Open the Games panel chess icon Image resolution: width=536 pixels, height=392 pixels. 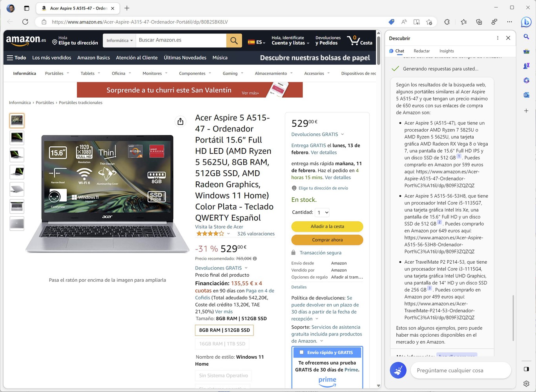pyautogui.click(x=526, y=66)
